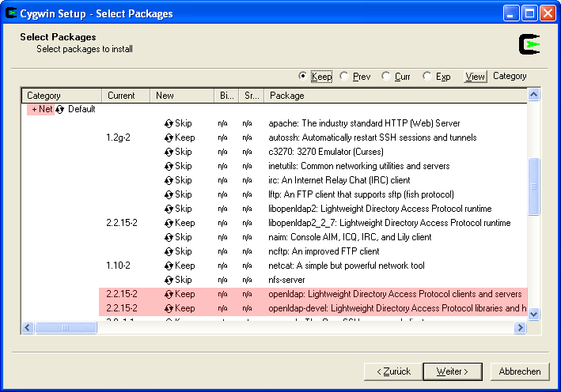Screen dimensions: 561x392
Task: Click the cycle icon for openldap-devel
Action: click(x=169, y=309)
